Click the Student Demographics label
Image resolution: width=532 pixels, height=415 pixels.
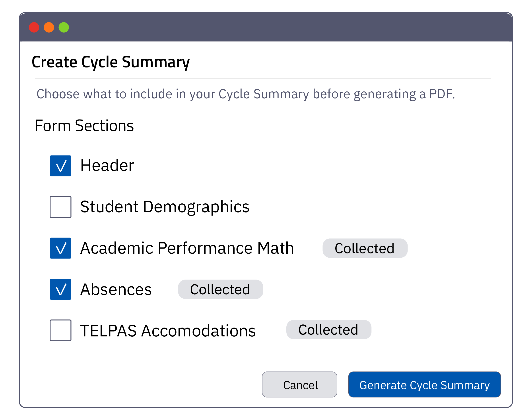(165, 207)
